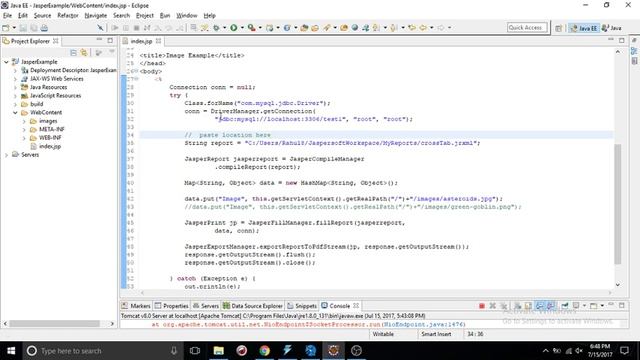Click the Save All toolbar icon
640x360 pixels.
click(x=33, y=28)
